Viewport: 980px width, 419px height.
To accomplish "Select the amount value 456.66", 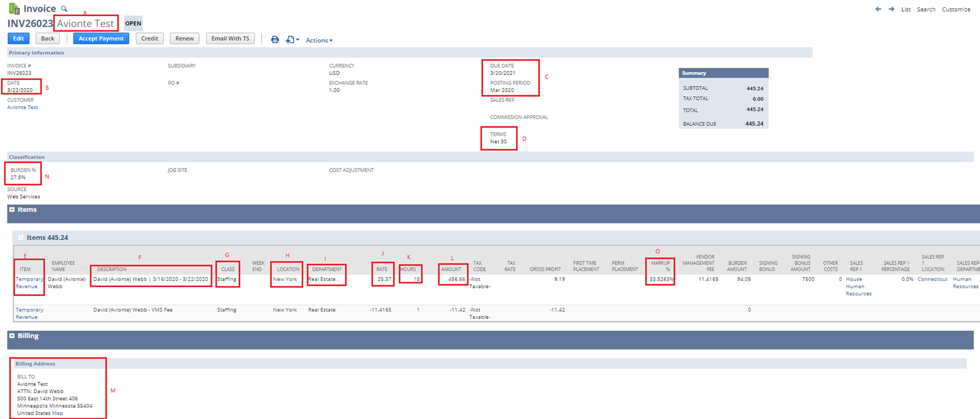I will pos(457,279).
